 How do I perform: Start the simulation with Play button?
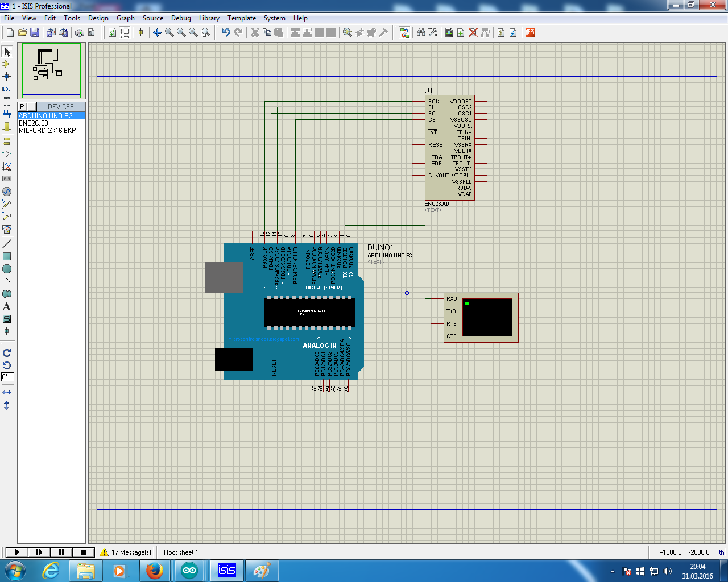click(16, 552)
